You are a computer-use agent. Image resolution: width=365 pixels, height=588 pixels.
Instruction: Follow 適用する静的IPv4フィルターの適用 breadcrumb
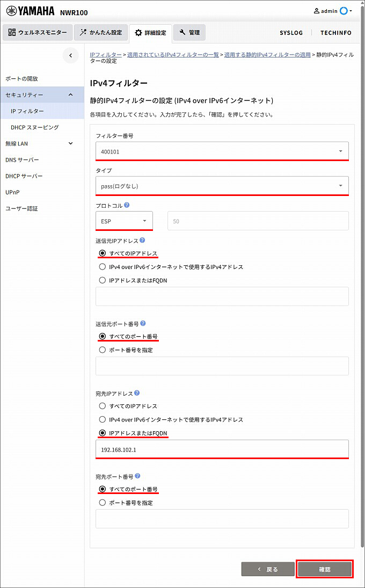pos(267,55)
